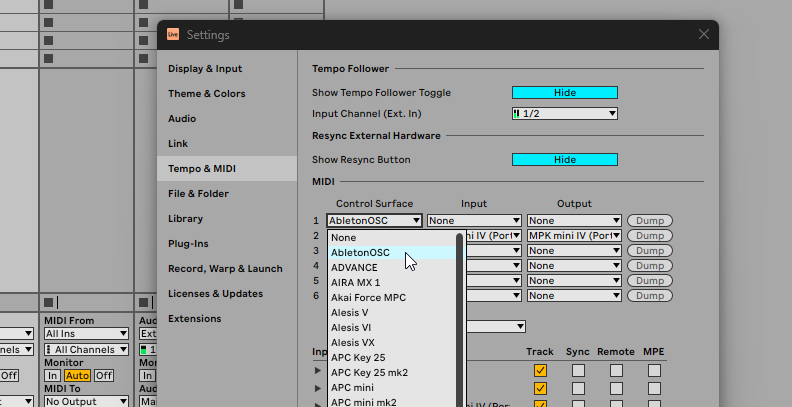Expand the second MIDI port row triangle

[x=318, y=388]
